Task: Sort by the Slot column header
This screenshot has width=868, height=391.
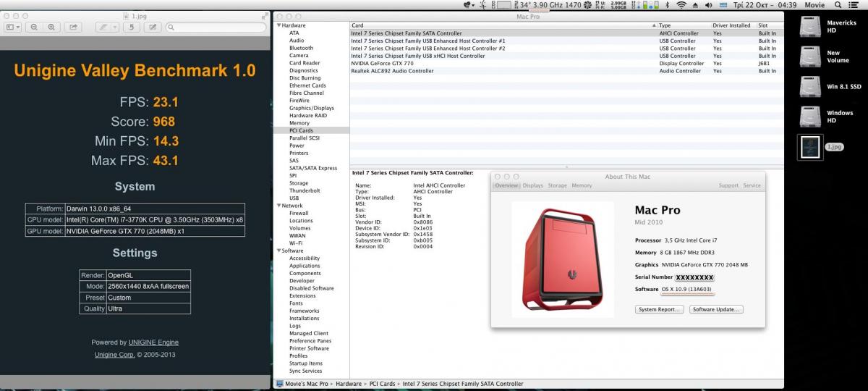Action: click(x=769, y=25)
